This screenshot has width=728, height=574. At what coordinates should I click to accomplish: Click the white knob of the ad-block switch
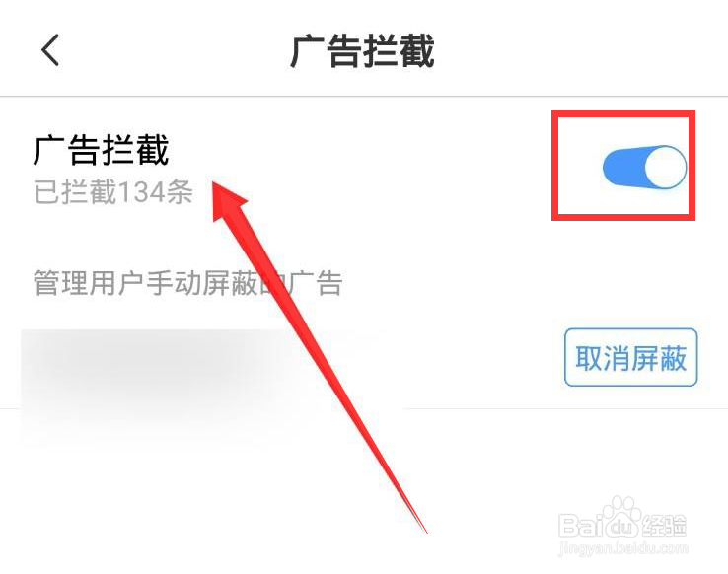[665, 167]
